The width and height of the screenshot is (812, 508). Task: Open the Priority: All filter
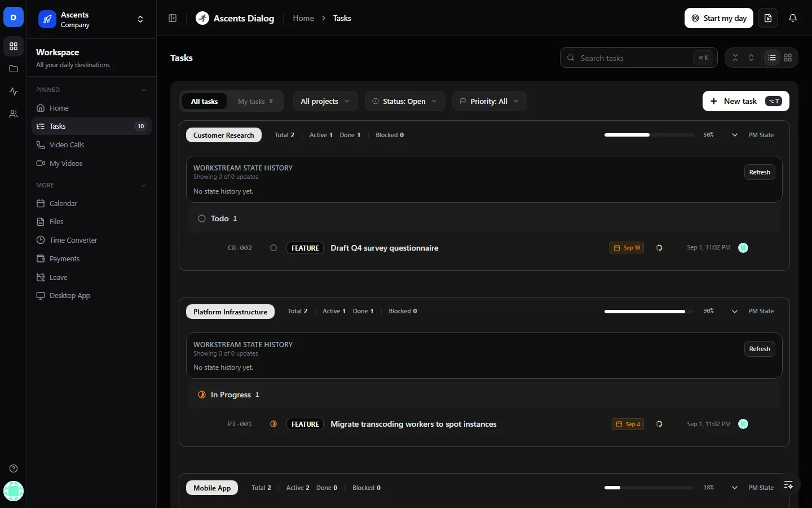tap(489, 102)
